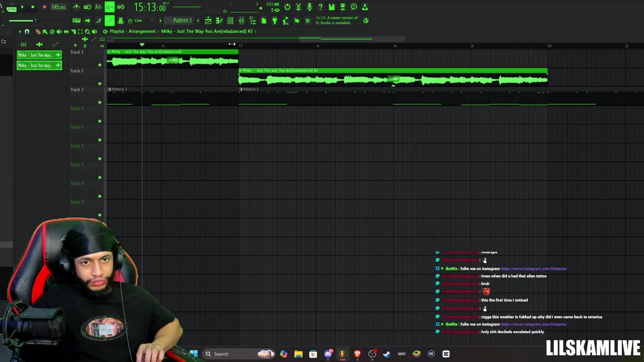
Task: Toggle Song mode button
Action: tap(12, 9)
